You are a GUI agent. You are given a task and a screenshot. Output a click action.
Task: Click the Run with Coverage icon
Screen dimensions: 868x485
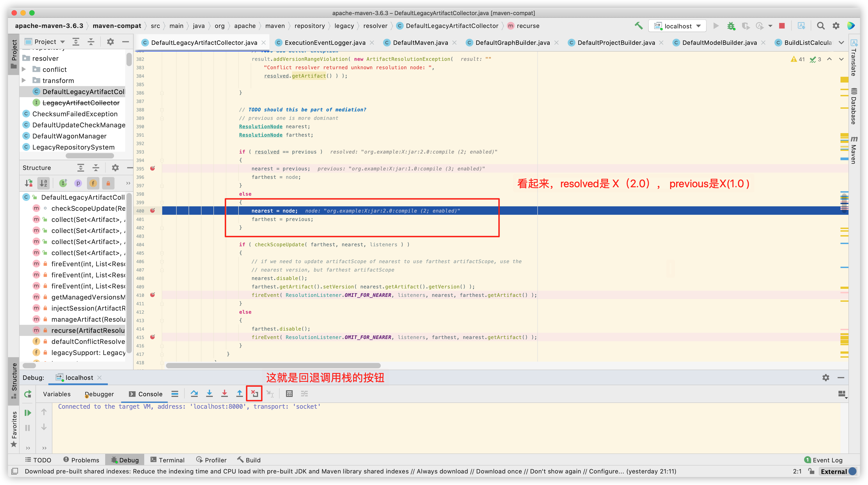point(745,26)
